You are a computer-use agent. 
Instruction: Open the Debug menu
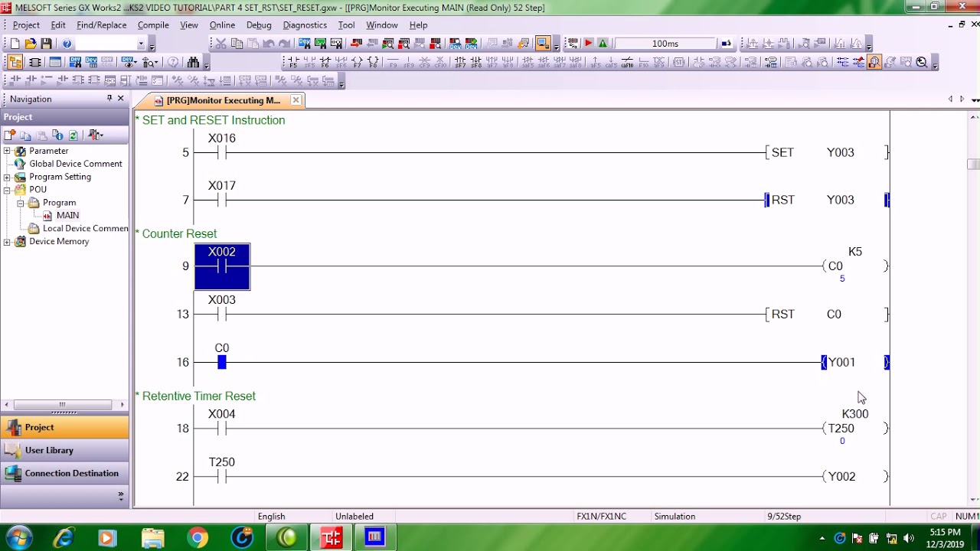(259, 25)
